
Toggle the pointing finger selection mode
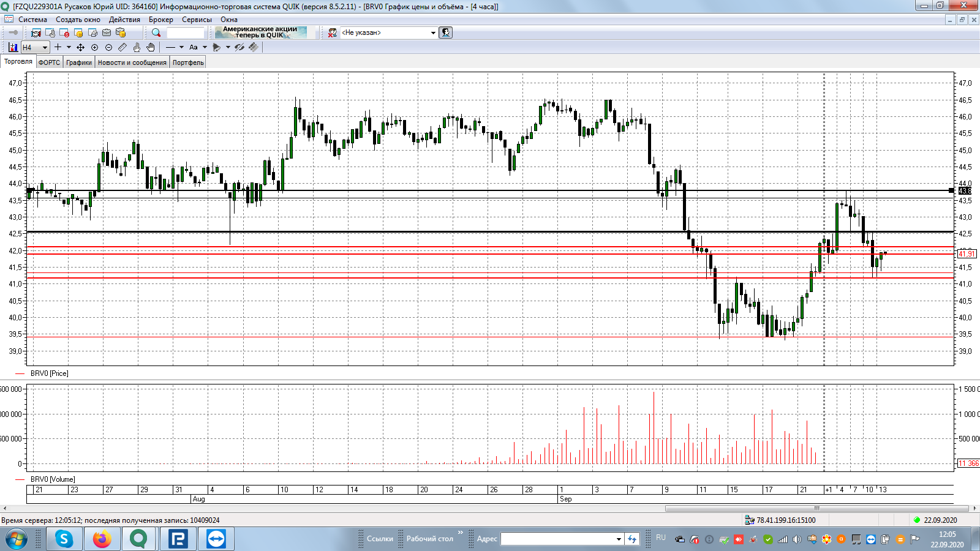(137, 47)
